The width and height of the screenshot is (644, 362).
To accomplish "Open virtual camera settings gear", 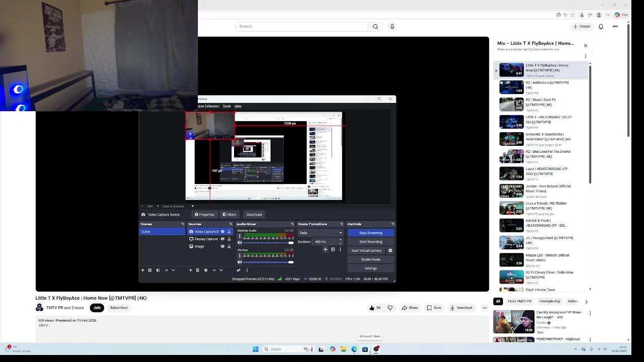I will point(390,250).
